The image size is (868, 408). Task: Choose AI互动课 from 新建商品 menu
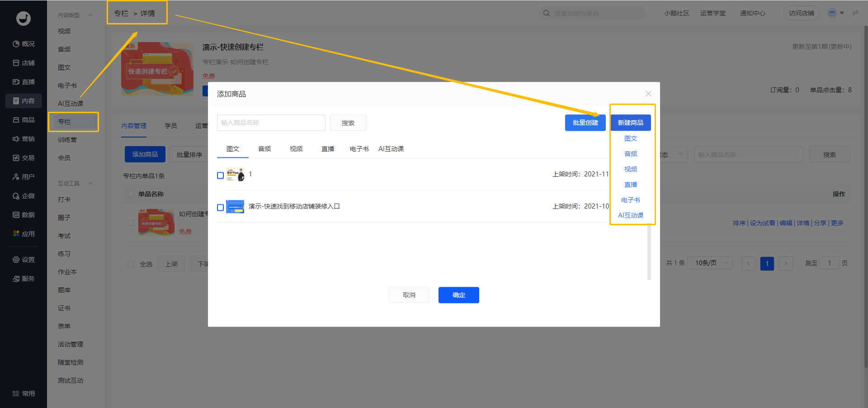pyautogui.click(x=631, y=215)
